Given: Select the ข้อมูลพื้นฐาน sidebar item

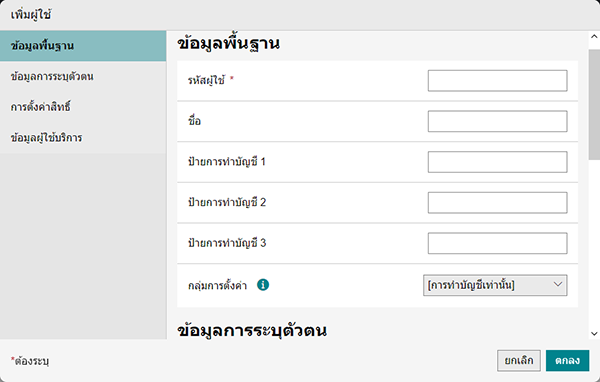Looking at the screenshot, I should tap(83, 46).
